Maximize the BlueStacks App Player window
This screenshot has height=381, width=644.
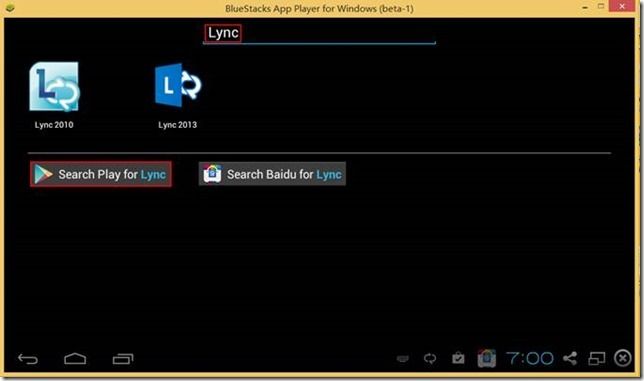tap(600, 6)
